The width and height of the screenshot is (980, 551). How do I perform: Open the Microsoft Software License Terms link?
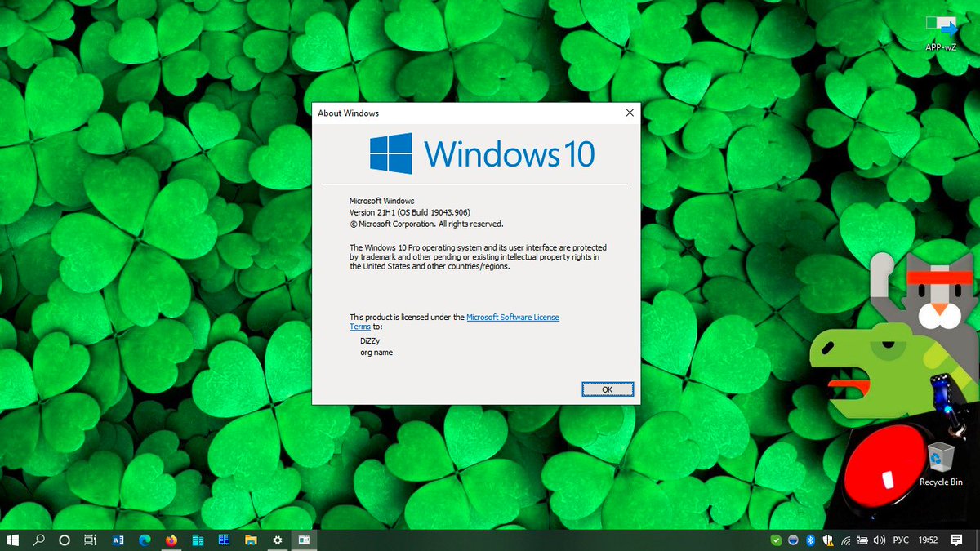tap(455, 322)
